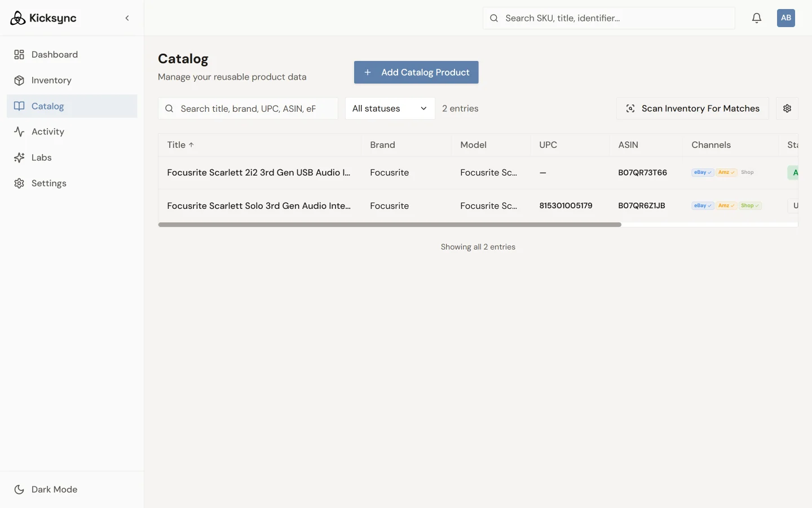Toggle Dark Mode
Viewport: 812px width, 508px height.
[72, 489]
